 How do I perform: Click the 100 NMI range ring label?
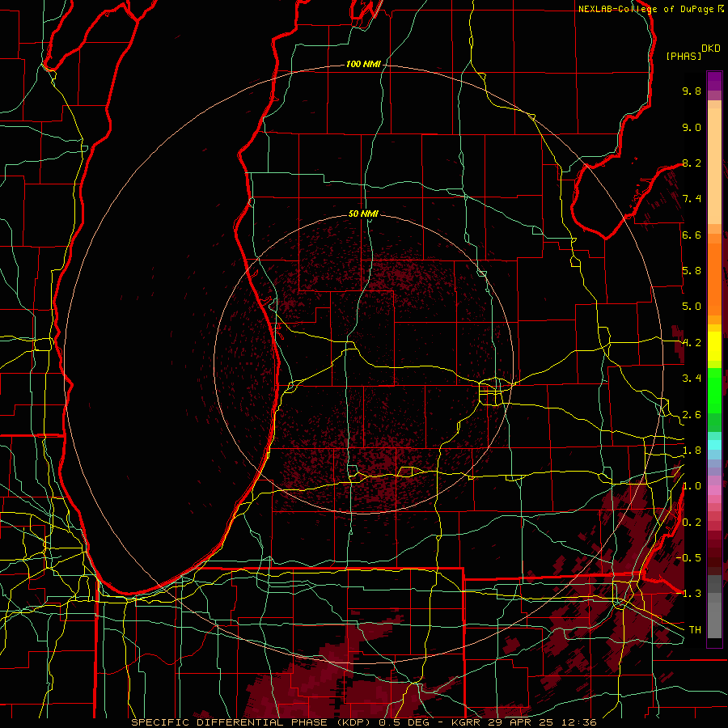point(363,64)
